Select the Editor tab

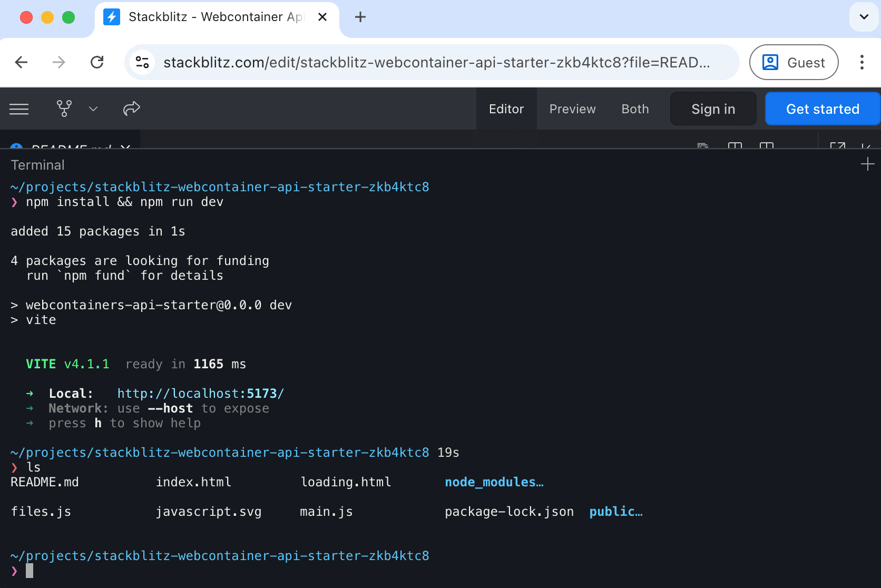click(x=506, y=109)
